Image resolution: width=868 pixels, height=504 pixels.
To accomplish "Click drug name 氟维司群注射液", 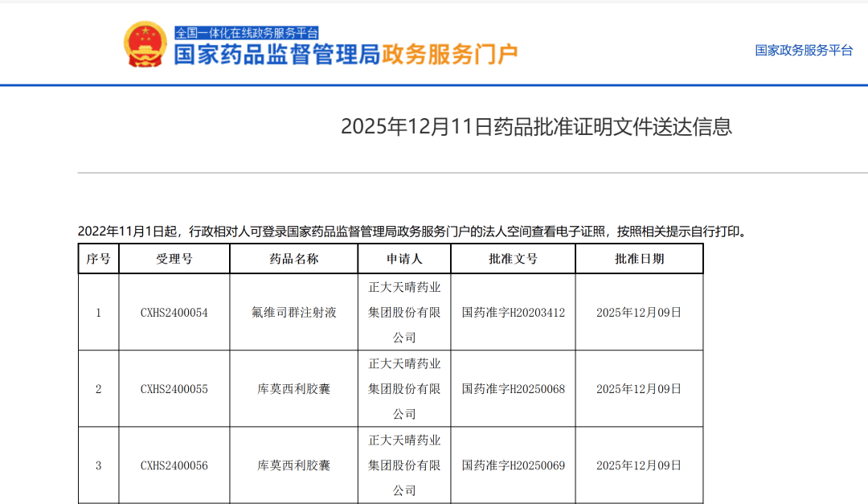I will [293, 313].
